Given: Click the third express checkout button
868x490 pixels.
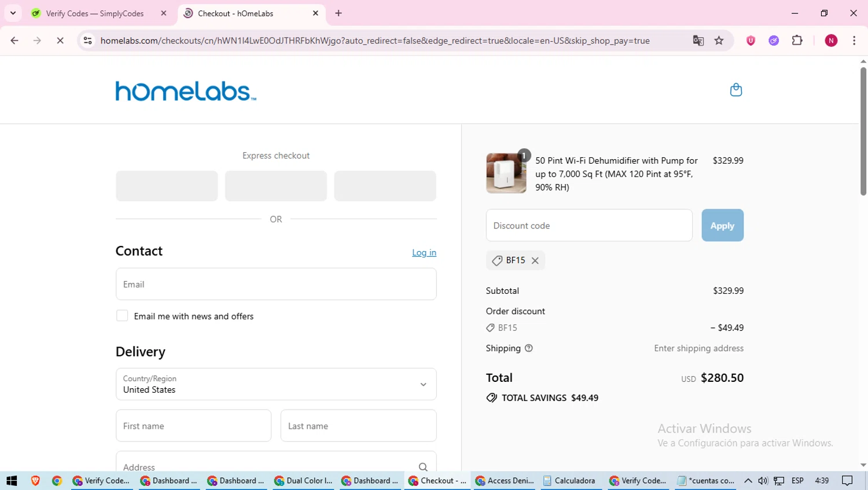Looking at the screenshot, I should 385,186.
